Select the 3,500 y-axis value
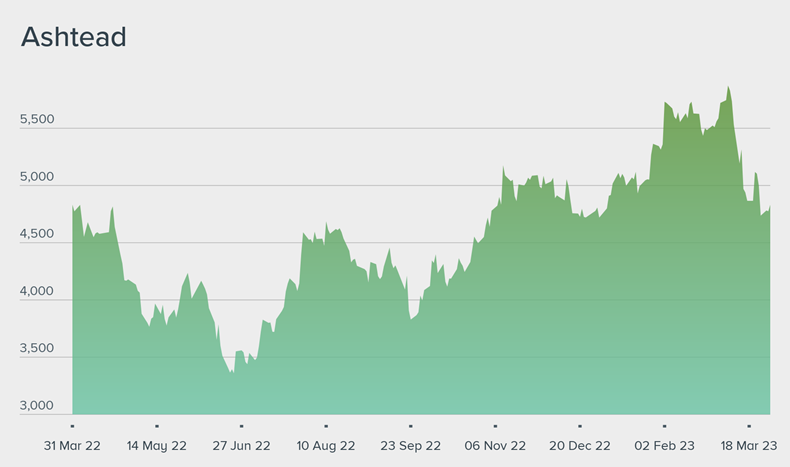 (x=37, y=349)
